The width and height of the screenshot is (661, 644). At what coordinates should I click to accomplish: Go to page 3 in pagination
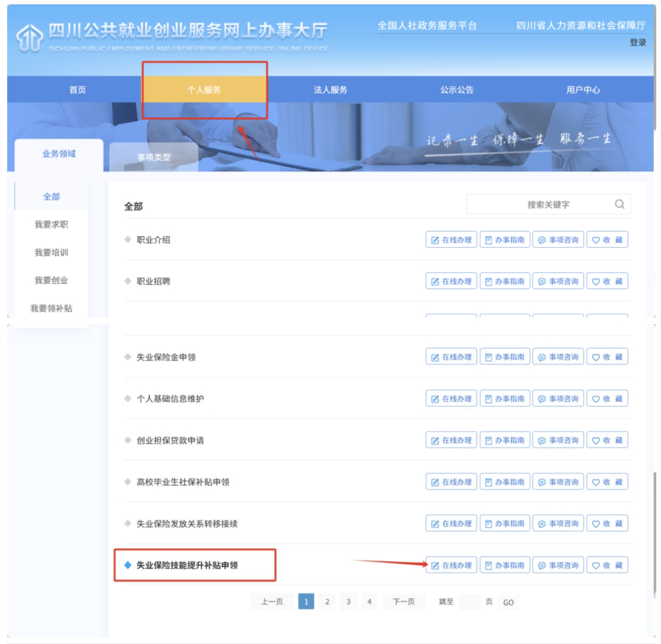click(x=348, y=601)
